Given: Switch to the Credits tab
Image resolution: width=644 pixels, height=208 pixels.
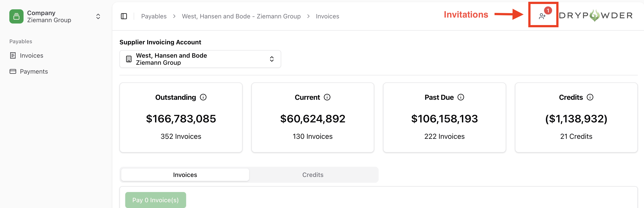Looking at the screenshot, I should point(313,175).
